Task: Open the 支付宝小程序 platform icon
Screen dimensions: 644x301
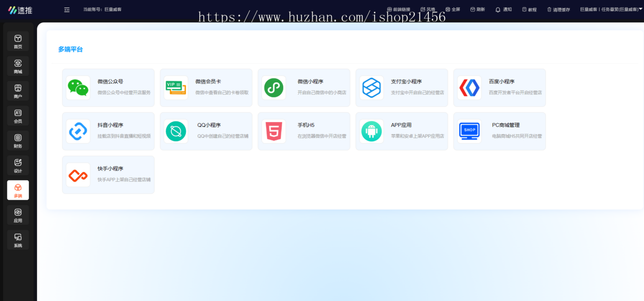Action: pos(371,88)
